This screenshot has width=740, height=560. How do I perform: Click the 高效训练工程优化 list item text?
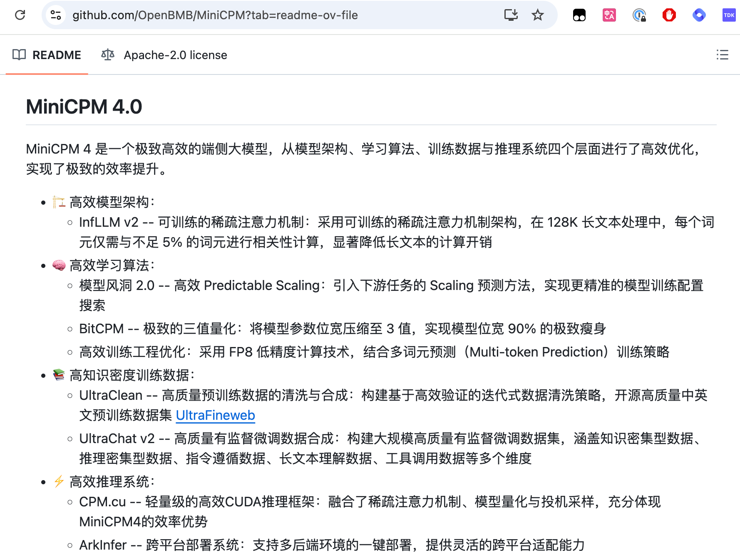375,352
